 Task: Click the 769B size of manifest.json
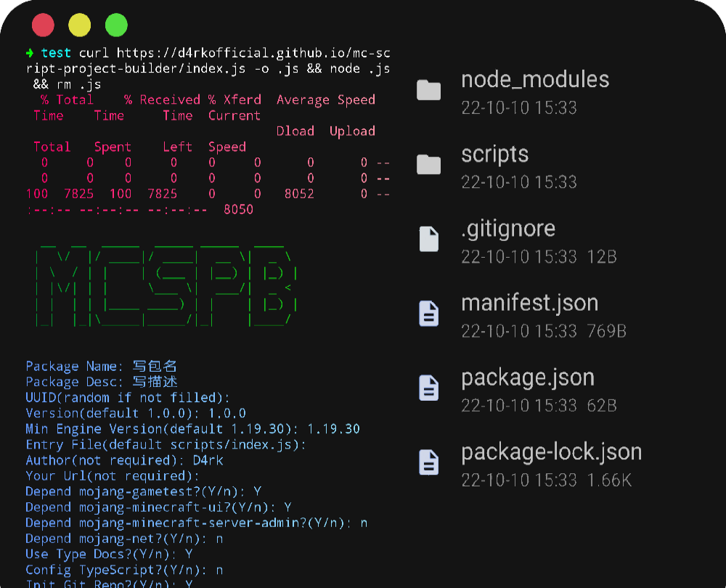tap(606, 331)
